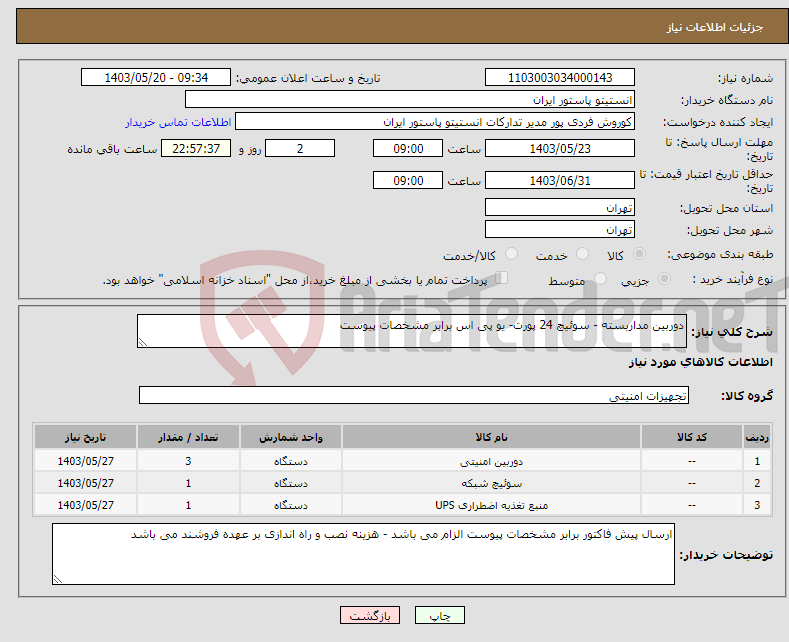This screenshot has height=642, width=789.
Task: Click the چاپ (print) button
Action: click(x=439, y=615)
